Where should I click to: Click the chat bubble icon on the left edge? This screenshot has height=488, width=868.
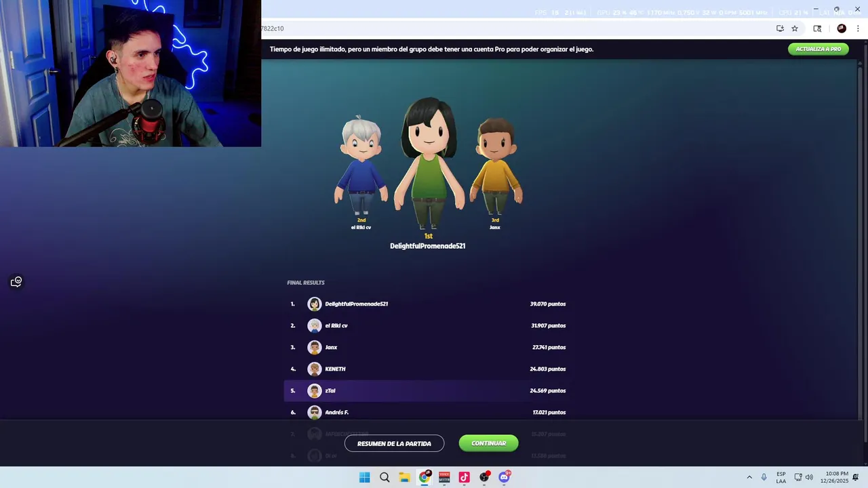(x=16, y=281)
